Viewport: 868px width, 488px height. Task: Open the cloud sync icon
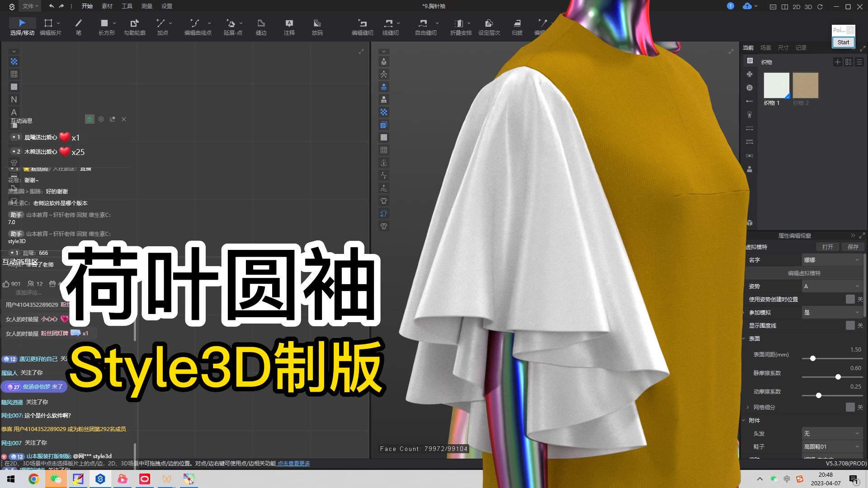click(747, 6)
